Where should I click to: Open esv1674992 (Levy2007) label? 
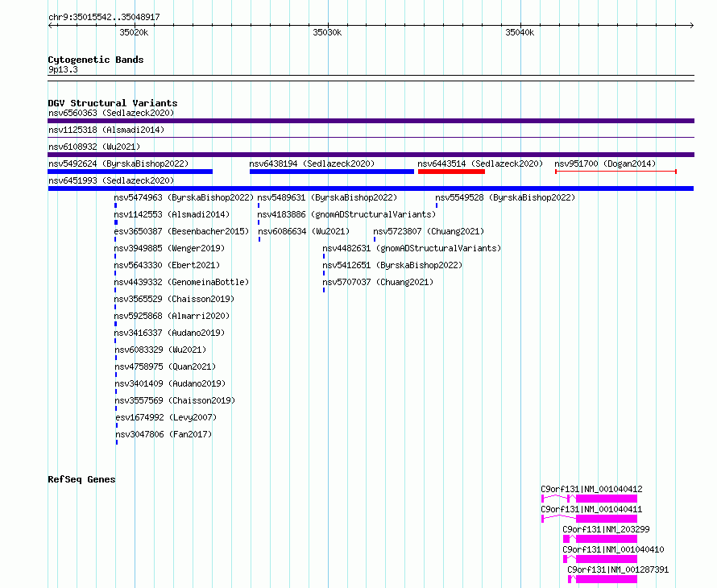tap(167, 417)
